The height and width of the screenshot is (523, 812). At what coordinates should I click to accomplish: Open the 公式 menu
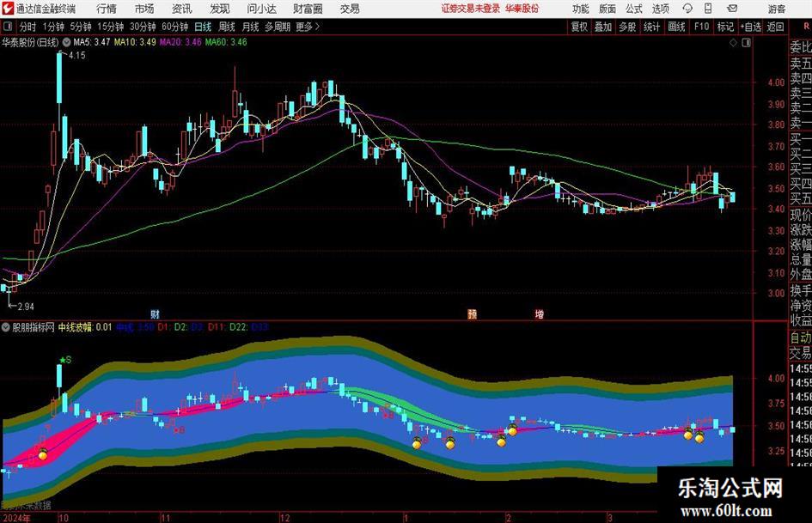pos(634,9)
